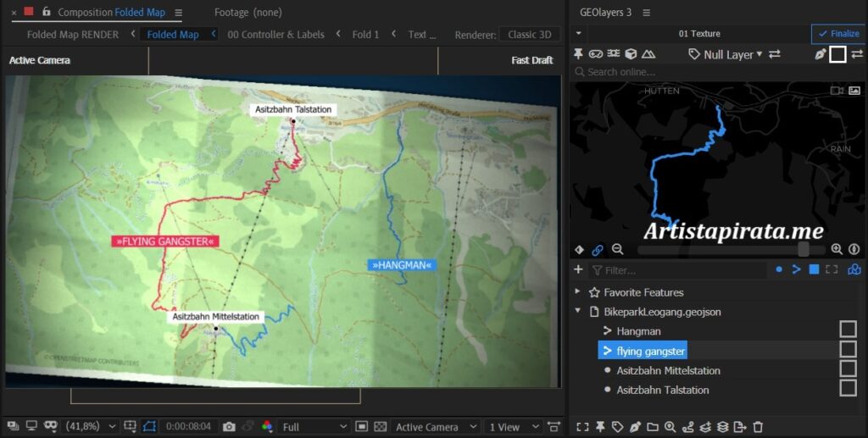Screen dimensions: 868x438
Task: Select the pen nib icon in top toolbar
Action: pos(820,53)
